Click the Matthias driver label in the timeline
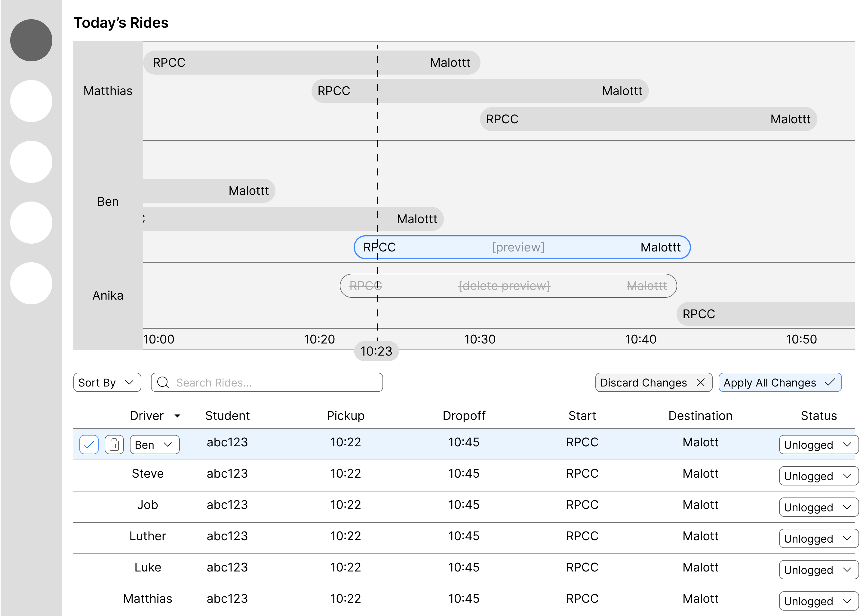Screen dimensions: 866x616 pos(108,91)
